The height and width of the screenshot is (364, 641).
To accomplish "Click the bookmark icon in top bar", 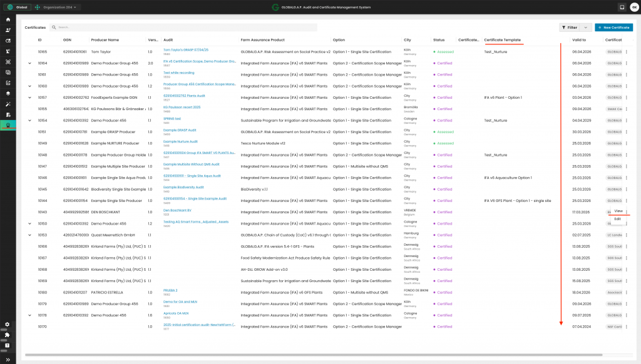I will point(622,8).
